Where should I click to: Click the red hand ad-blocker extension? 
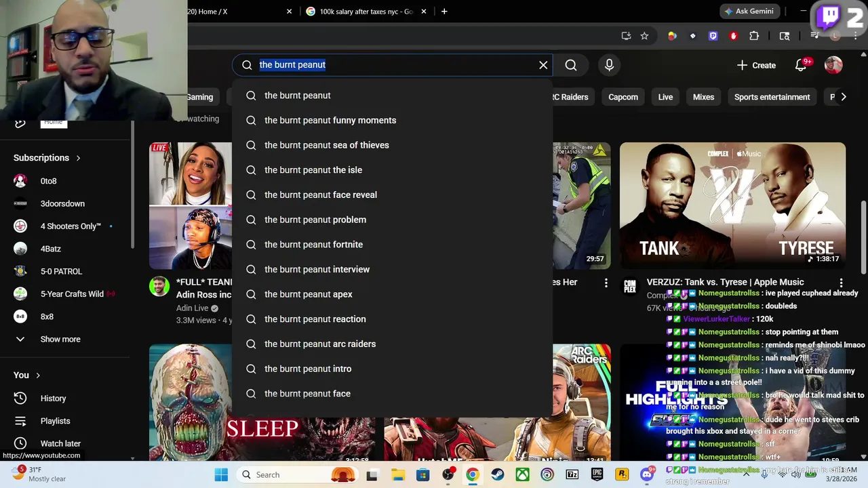[x=734, y=36]
